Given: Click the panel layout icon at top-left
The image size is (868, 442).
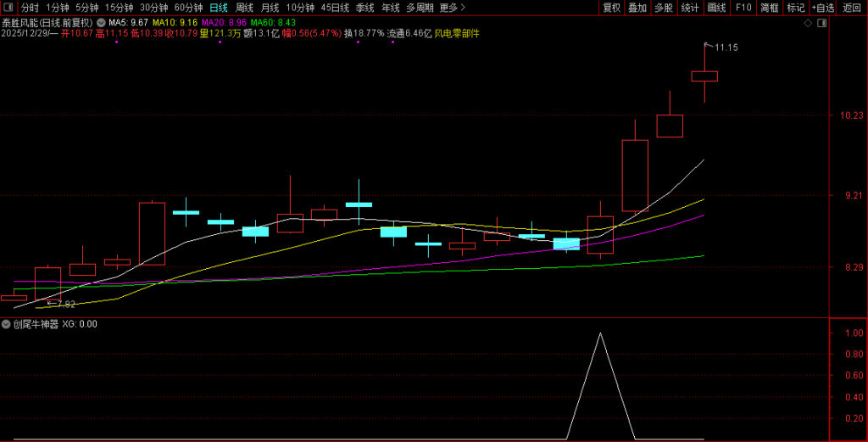Looking at the screenshot, I should tap(8, 8).
